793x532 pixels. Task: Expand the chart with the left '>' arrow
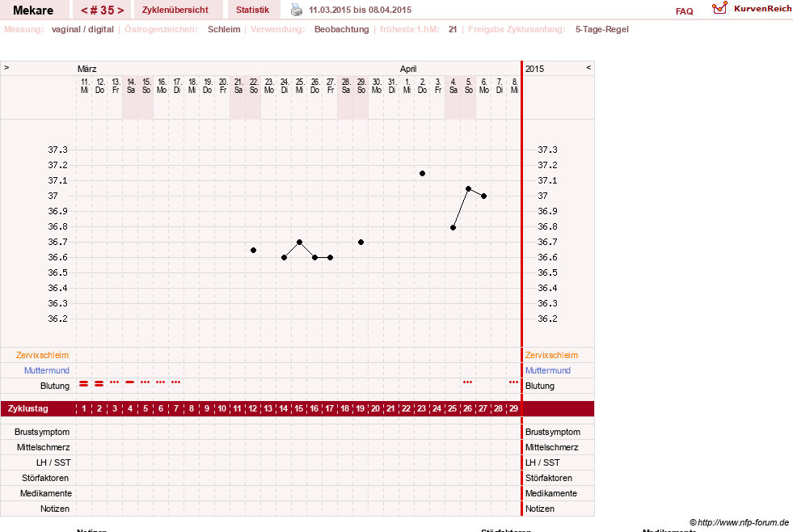click(6, 67)
